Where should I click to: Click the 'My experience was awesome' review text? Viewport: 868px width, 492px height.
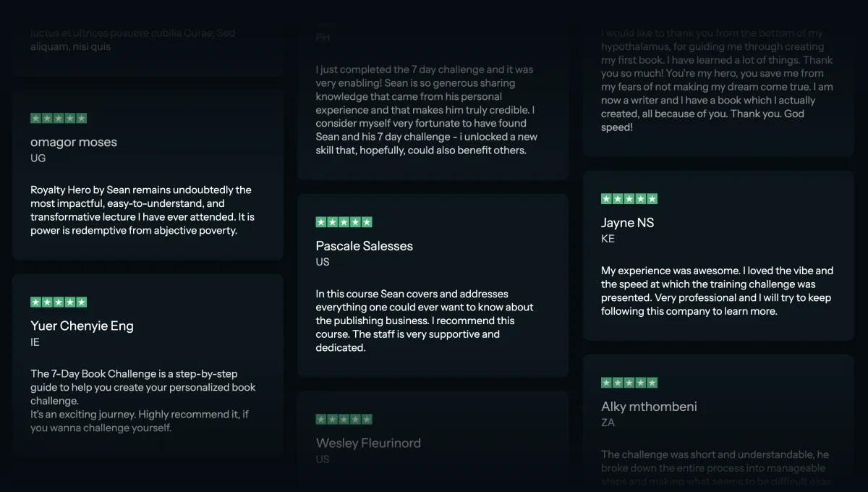717,291
